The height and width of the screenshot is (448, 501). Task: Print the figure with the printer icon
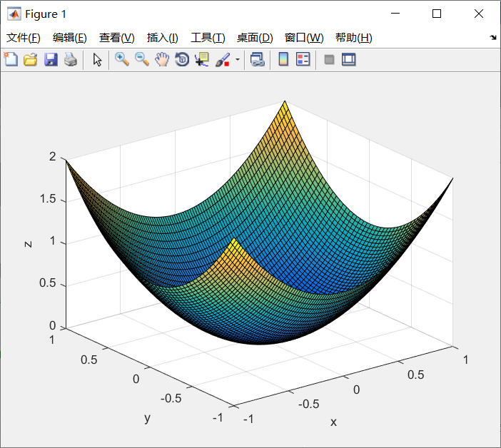(x=71, y=59)
